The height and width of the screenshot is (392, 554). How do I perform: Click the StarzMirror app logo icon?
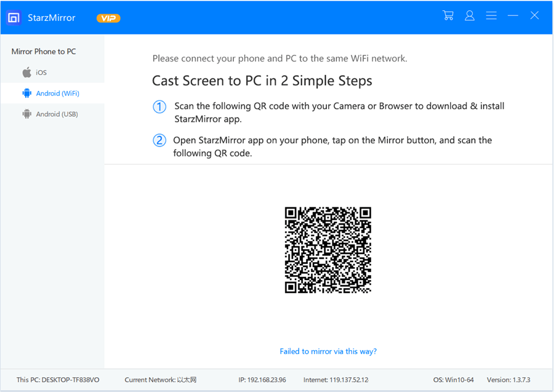[14, 18]
